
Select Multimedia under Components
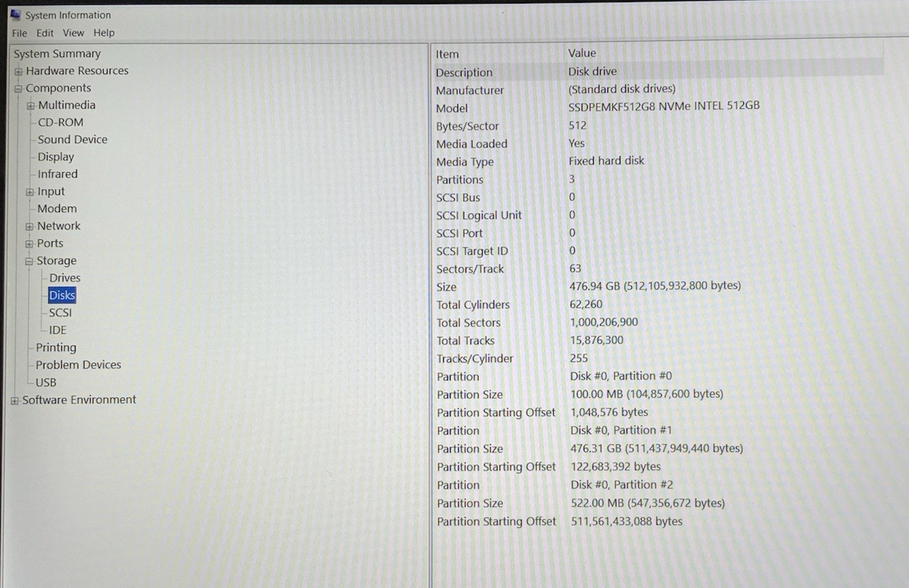point(67,105)
